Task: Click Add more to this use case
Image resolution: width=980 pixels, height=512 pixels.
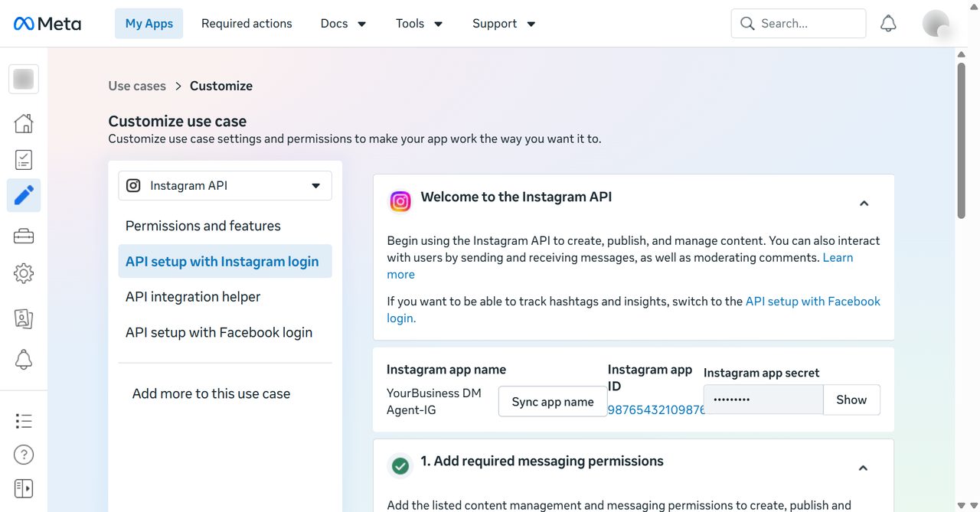Action: [211, 393]
